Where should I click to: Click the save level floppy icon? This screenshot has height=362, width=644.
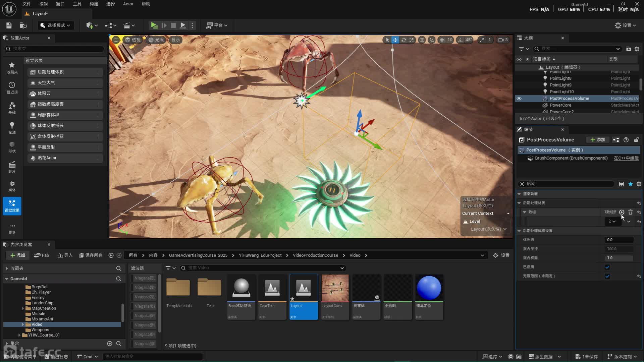(x=9, y=25)
